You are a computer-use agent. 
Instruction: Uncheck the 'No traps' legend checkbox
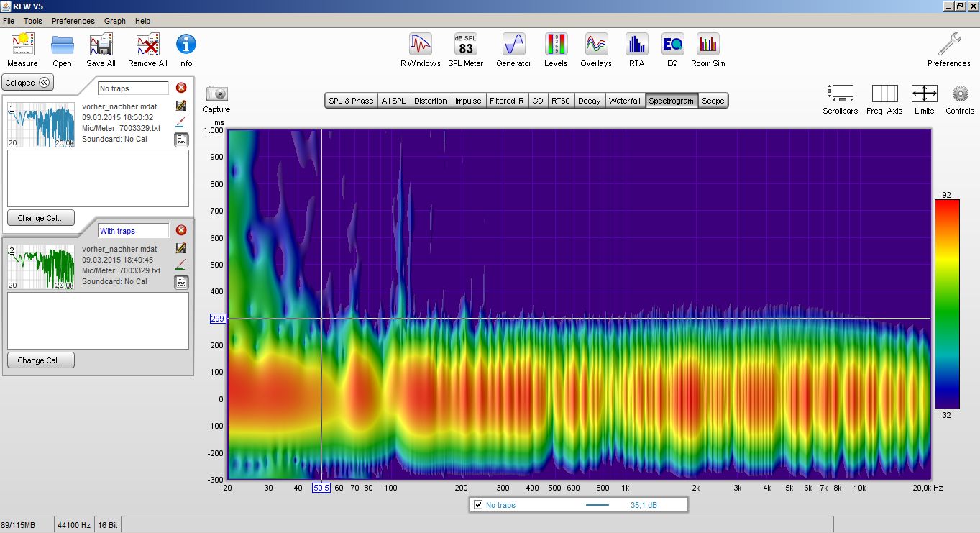(478, 505)
